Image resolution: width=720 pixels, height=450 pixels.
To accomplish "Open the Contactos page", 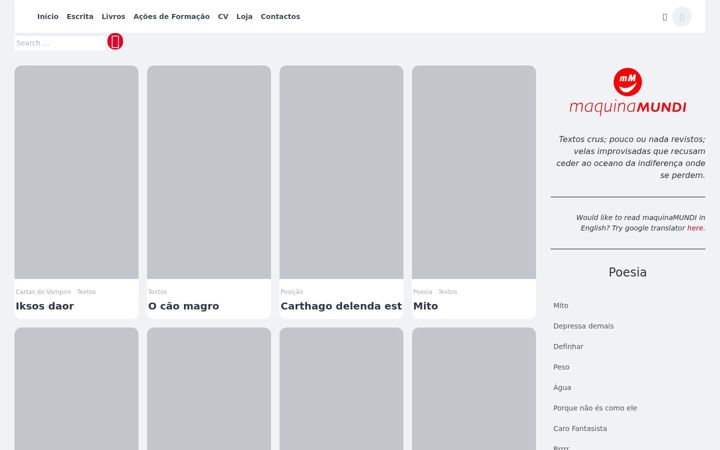I will pos(280,17).
